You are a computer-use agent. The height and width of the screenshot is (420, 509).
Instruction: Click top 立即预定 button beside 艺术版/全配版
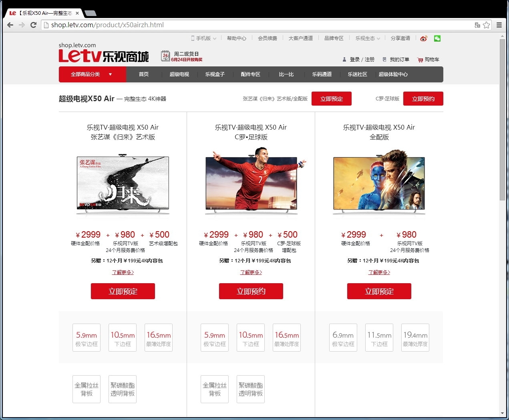332,99
